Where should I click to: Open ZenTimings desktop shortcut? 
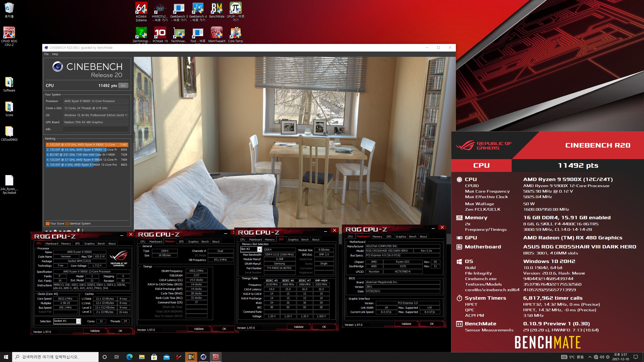pyautogui.click(x=141, y=35)
